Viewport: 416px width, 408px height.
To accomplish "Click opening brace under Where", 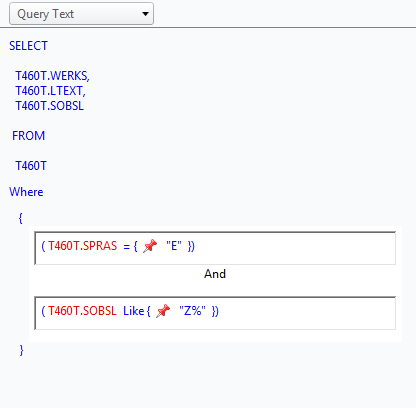I will click(21, 218).
